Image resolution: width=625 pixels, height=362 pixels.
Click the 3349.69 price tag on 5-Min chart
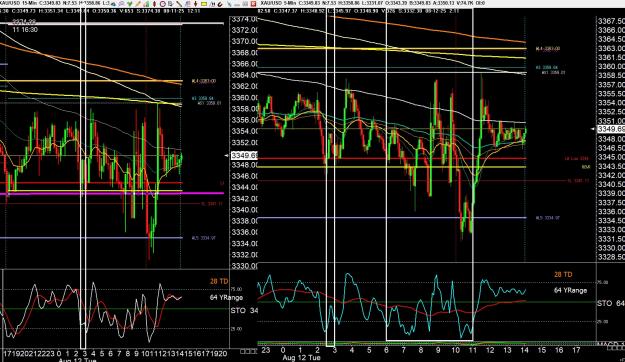point(611,129)
